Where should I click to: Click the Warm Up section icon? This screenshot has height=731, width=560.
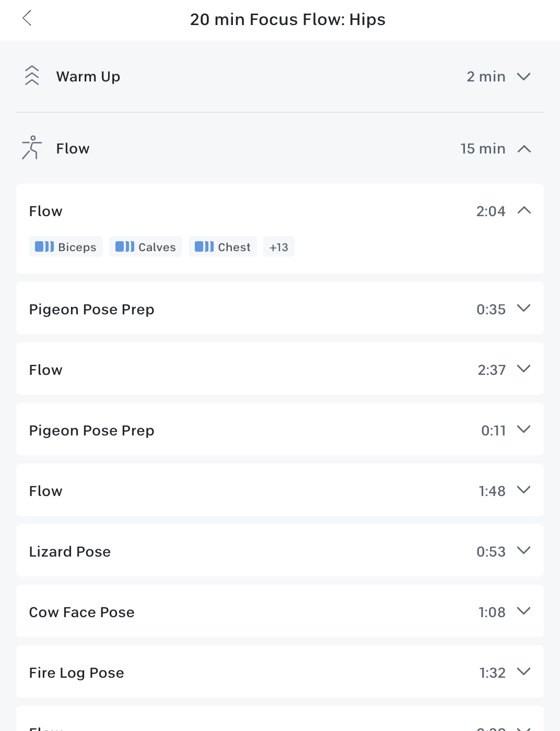point(32,76)
